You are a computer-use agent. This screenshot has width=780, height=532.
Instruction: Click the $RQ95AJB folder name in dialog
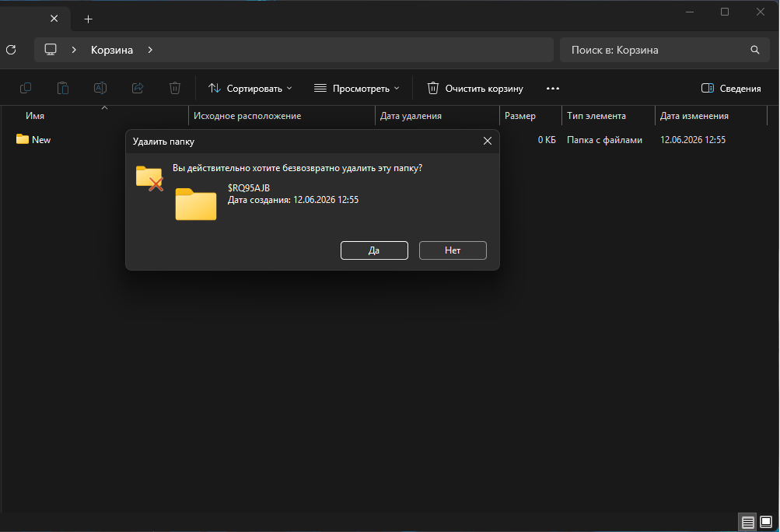249,187
